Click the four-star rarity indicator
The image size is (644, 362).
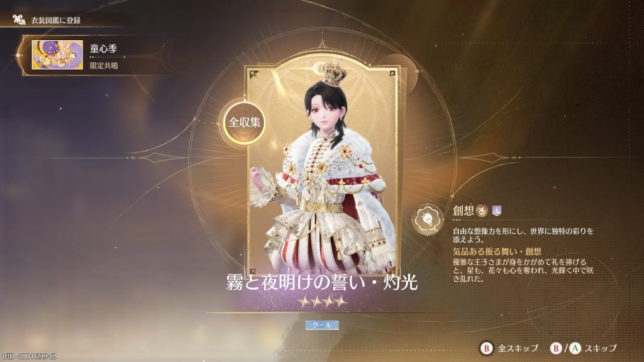point(323,302)
